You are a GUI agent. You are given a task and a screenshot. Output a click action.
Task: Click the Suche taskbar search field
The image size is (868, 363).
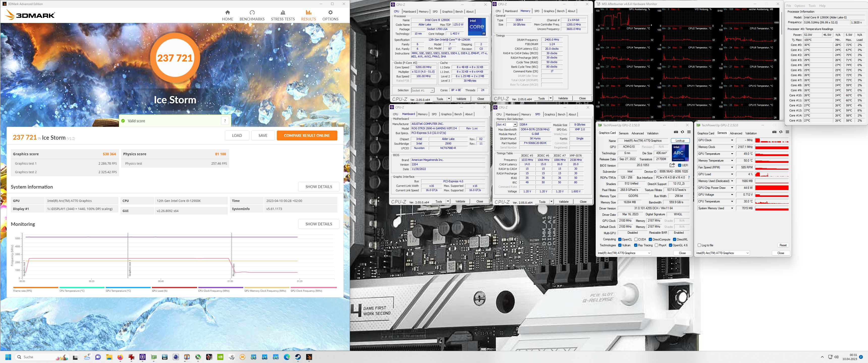click(42, 357)
